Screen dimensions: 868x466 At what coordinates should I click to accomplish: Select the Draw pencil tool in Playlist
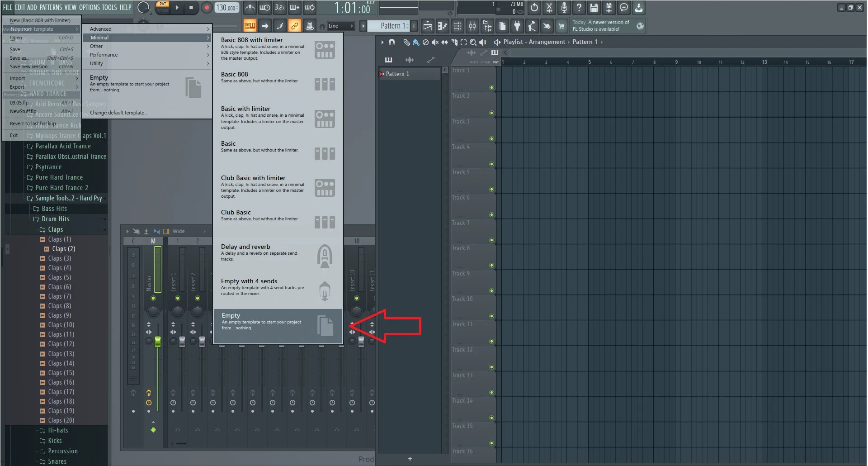(406, 42)
